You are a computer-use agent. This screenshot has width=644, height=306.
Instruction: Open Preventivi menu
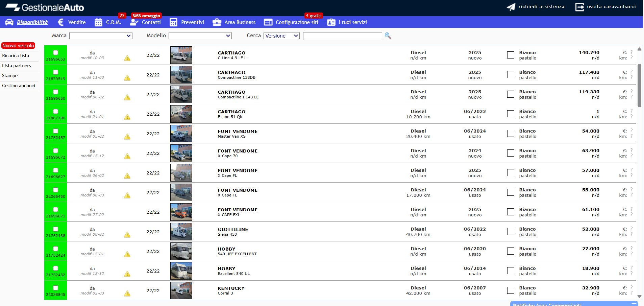point(193,22)
